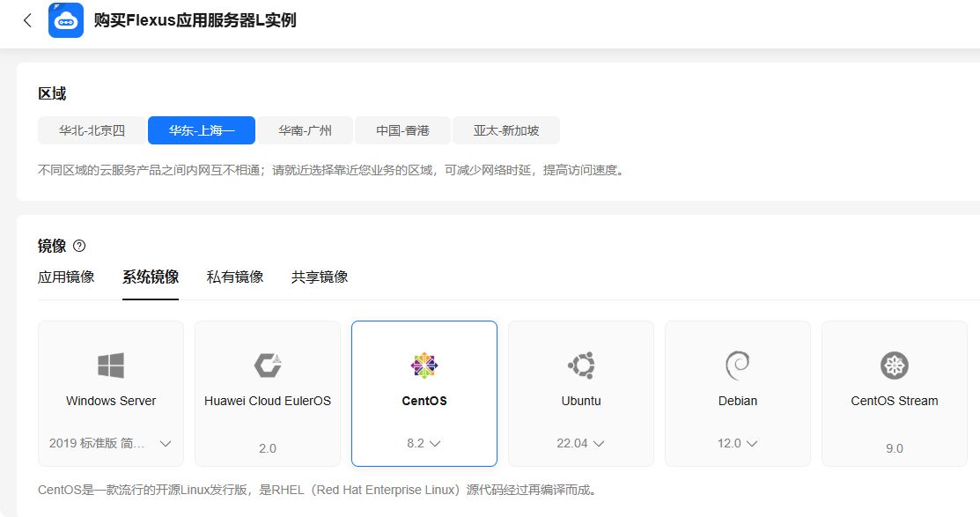980x517 pixels.
Task: Choose the CentOS image card label
Action: coord(424,401)
